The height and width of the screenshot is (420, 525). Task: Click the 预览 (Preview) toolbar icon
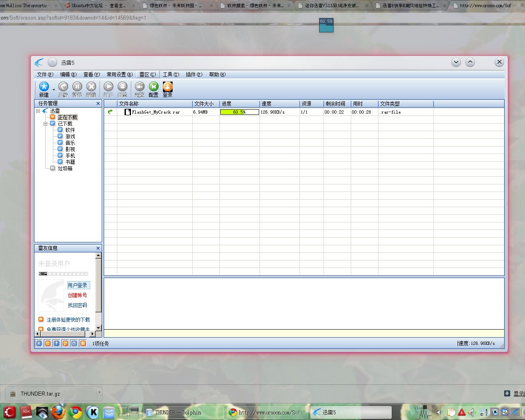(139, 87)
